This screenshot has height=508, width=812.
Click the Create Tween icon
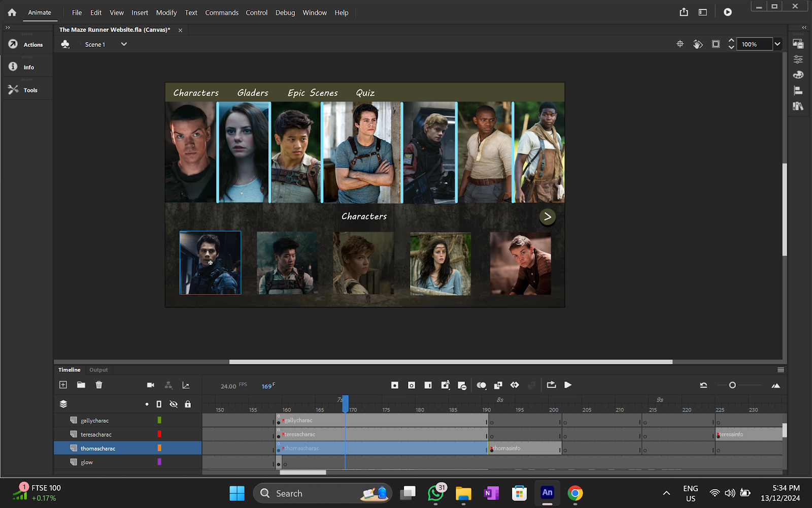coord(515,385)
